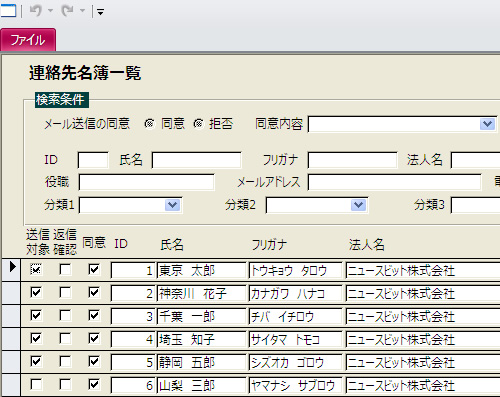Viewport: 500px width, 397px height.
Task: Click the Undo icon in quick access toolbar
Action: pos(36,11)
